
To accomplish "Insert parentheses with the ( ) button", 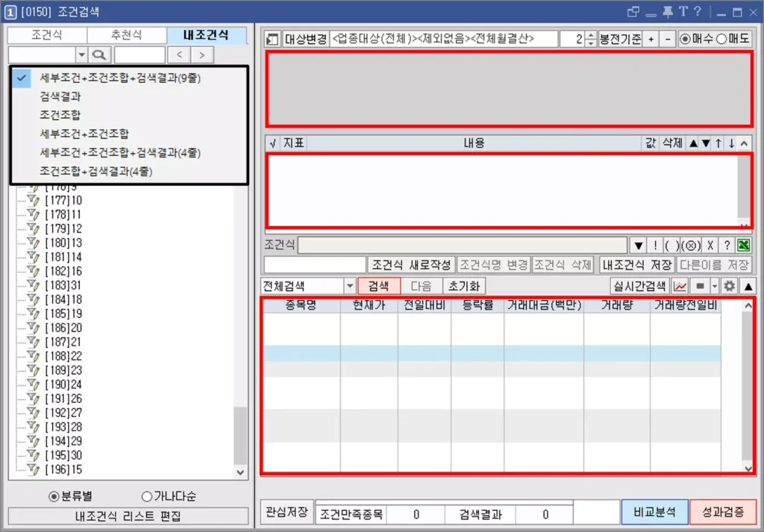I will 671,245.
